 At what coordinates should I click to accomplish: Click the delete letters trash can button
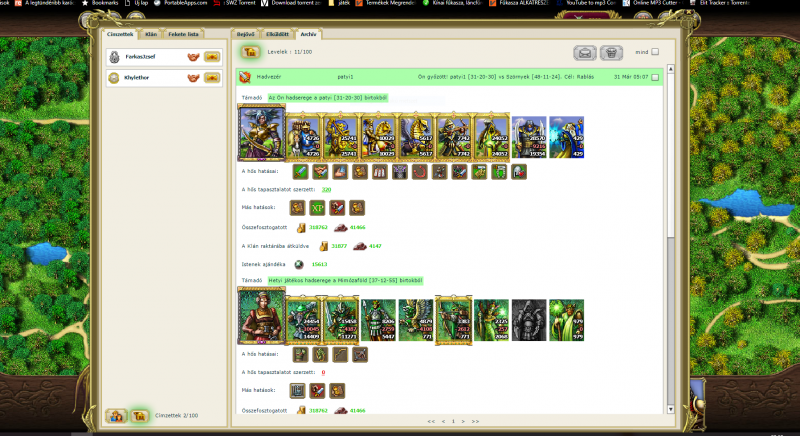tap(610, 53)
